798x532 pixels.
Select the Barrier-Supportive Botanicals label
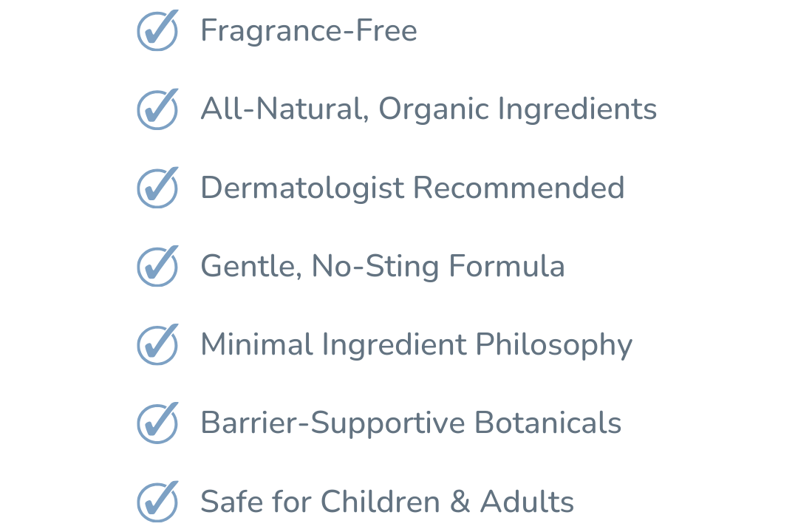coord(411,423)
